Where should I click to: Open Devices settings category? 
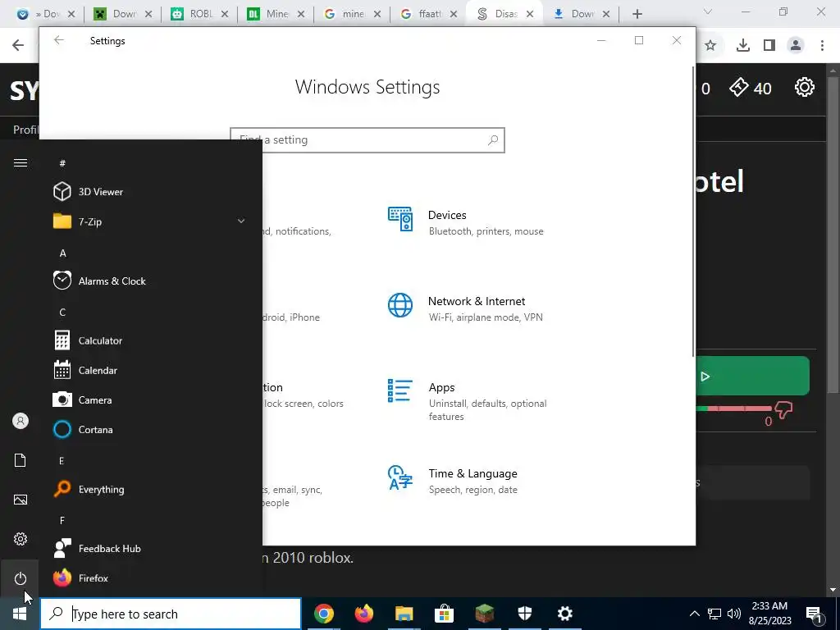[466, 221]
